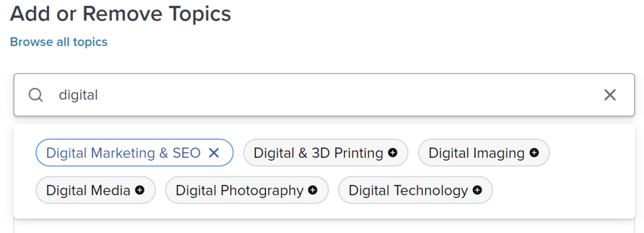
Task: Click the magnifier search icon
Action: click(x=36, y=95)
